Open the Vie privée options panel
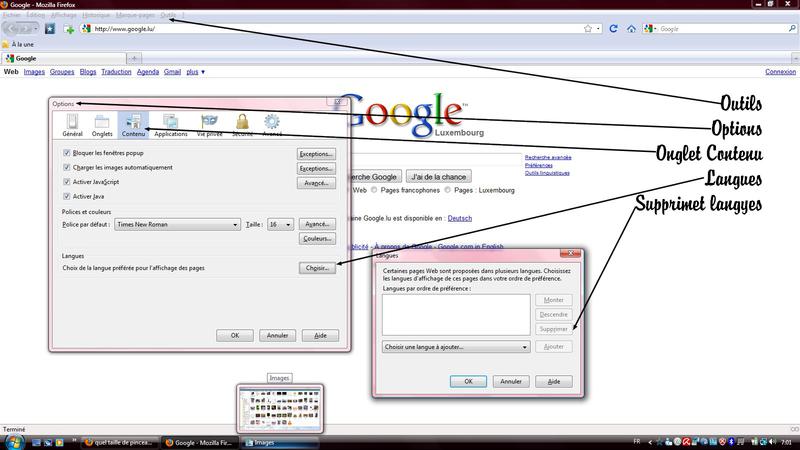Image resolution: width=800 pixels, height=450 pixels. coord(209,124)
